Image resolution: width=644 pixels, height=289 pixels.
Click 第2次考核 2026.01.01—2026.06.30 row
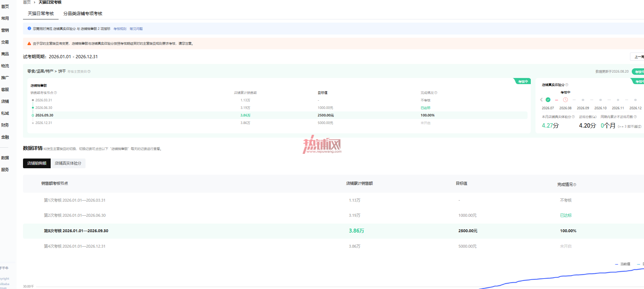click(x=333, y=215)
